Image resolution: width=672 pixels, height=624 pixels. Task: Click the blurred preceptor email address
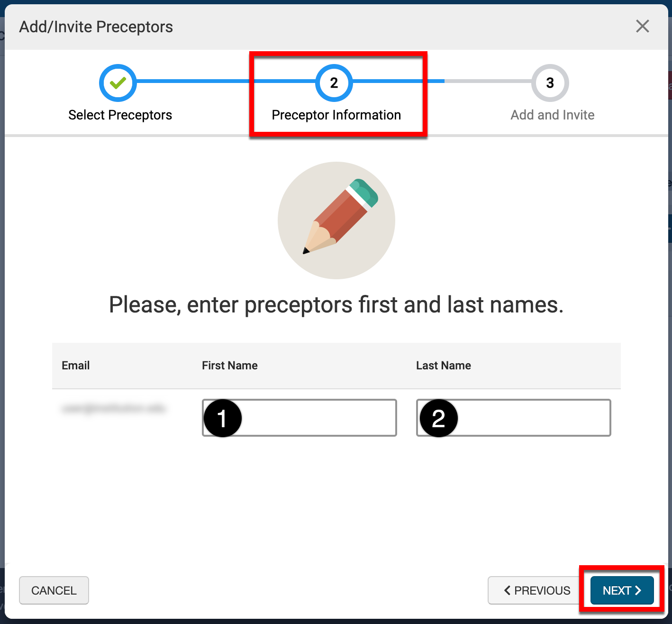[114, 408]
